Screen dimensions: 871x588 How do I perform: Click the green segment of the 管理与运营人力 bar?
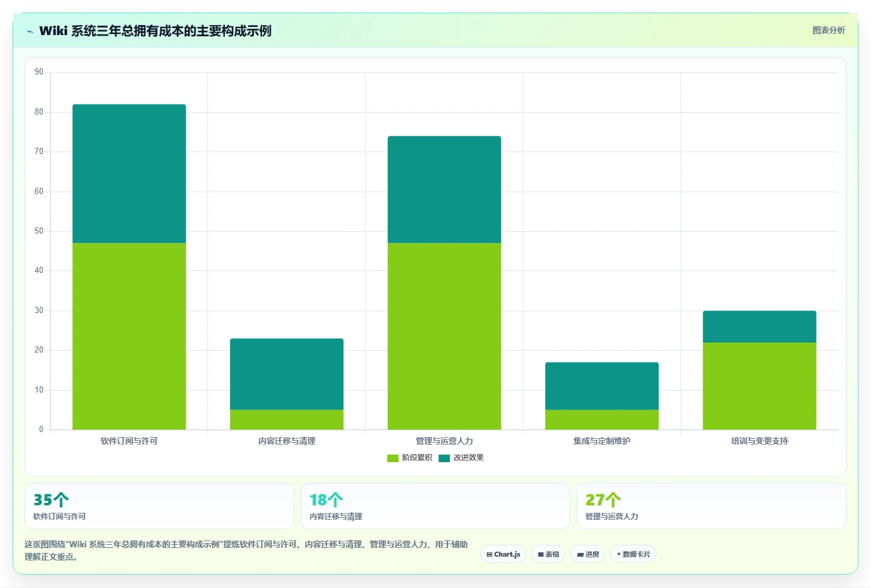(x=444, y=336)
